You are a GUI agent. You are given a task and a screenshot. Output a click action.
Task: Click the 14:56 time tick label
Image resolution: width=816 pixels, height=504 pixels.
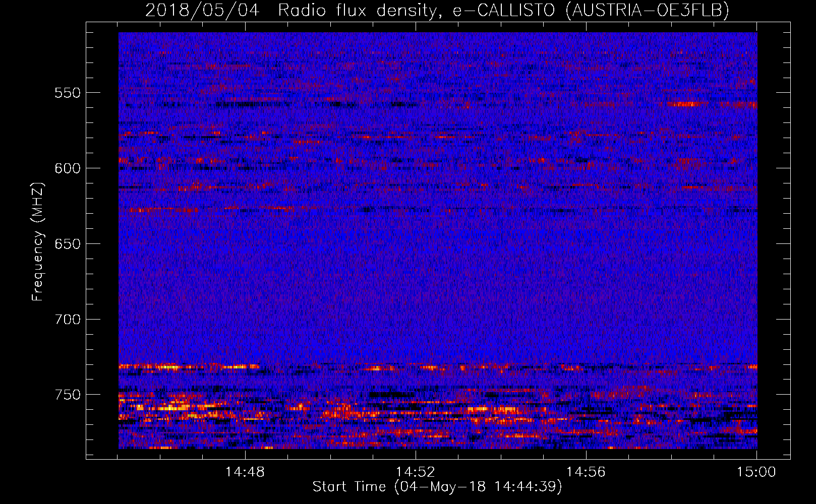coord(586,472)
